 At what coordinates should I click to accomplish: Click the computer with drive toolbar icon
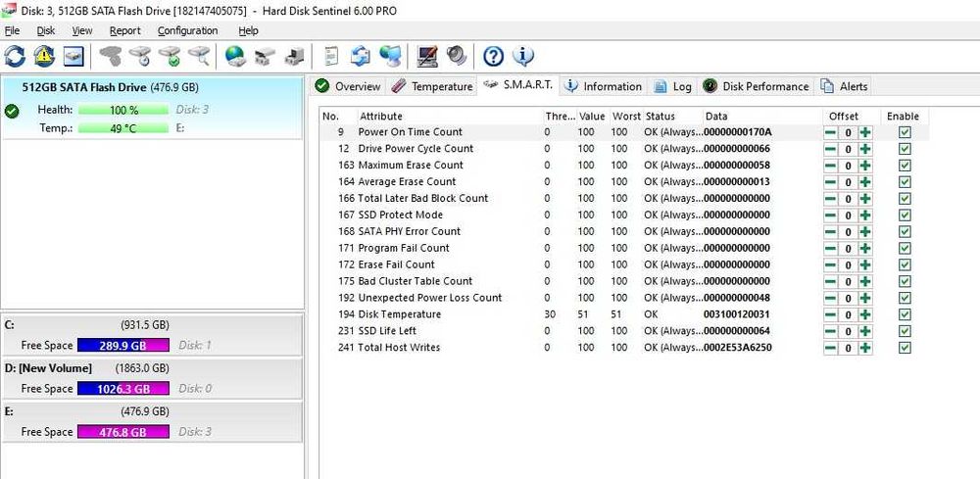(x=294, y=56)
